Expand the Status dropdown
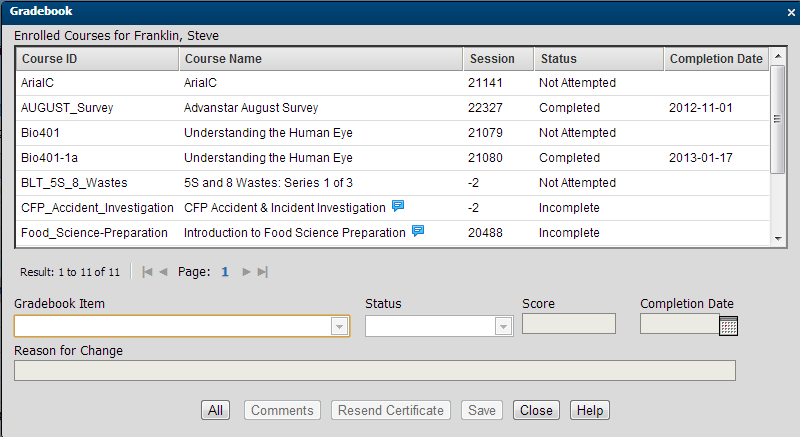The width and height of the screenshot is (800, 437). [503, 326]
